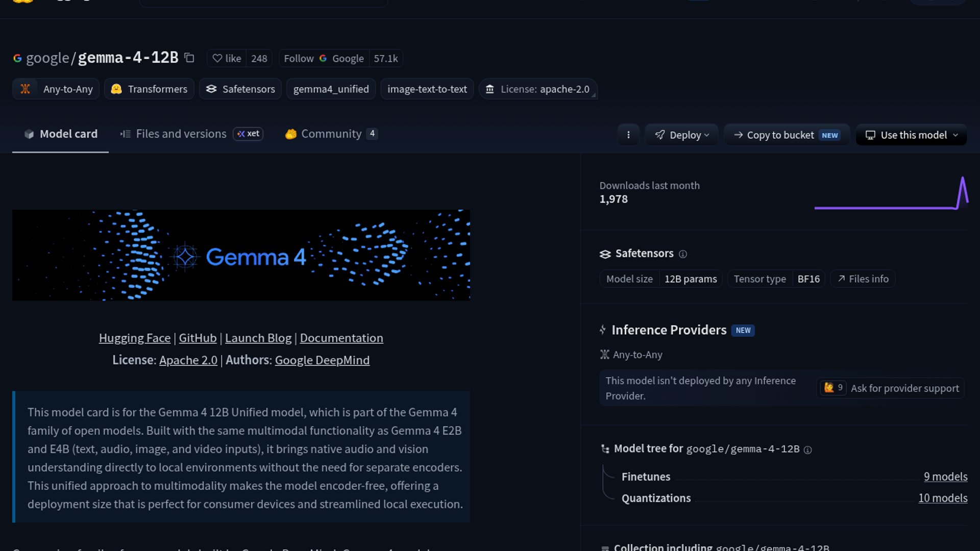Open the 10 models quantizations link
Image resolution: width=980 pixels, height=551 pixels.
tap(943, 498)
